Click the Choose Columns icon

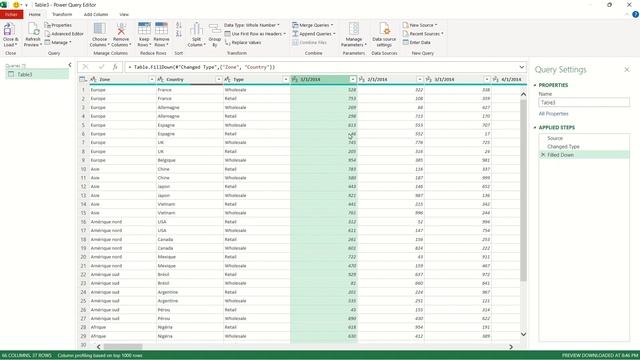coord(99,29)
